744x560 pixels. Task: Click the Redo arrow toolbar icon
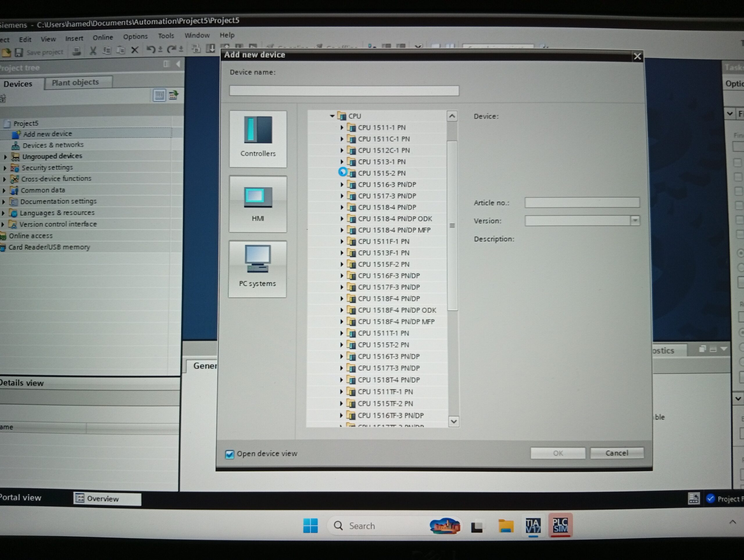coord(171,49)
